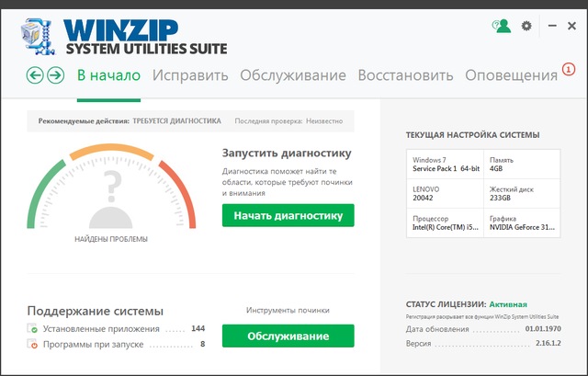Click the back navigation arrow
Image resolution: width=588 pixels, height=376 pixels.
point(36,75)
